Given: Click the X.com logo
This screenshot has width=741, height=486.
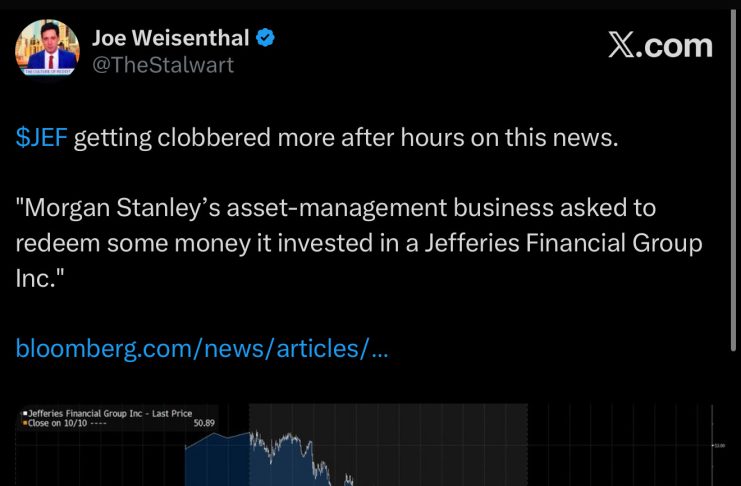Looking at the screenshot, I should pyautogui.click(x=660, y=45).
